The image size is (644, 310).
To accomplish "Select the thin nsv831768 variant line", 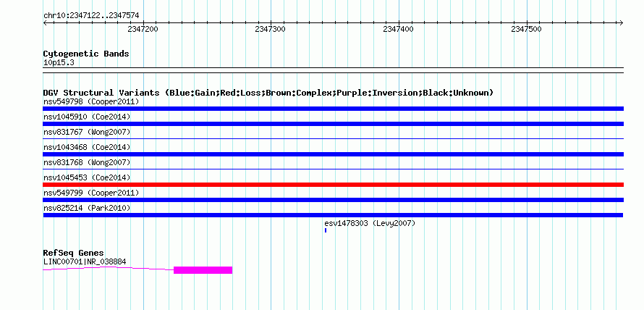I will pos(333,169).
